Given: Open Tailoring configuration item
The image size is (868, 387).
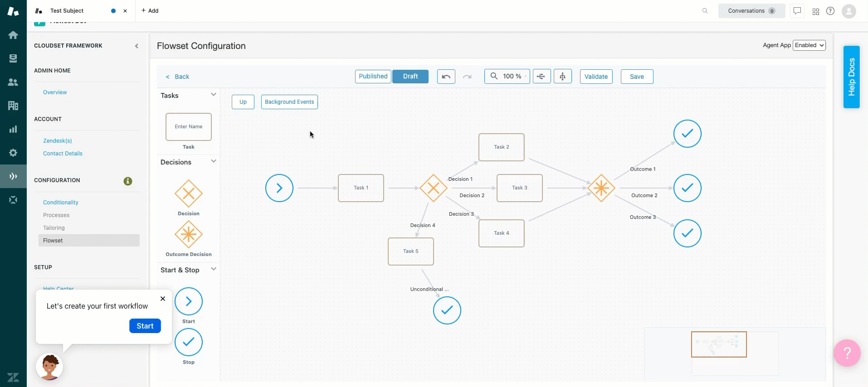Looking at the screenshot, I should point(54,228).
